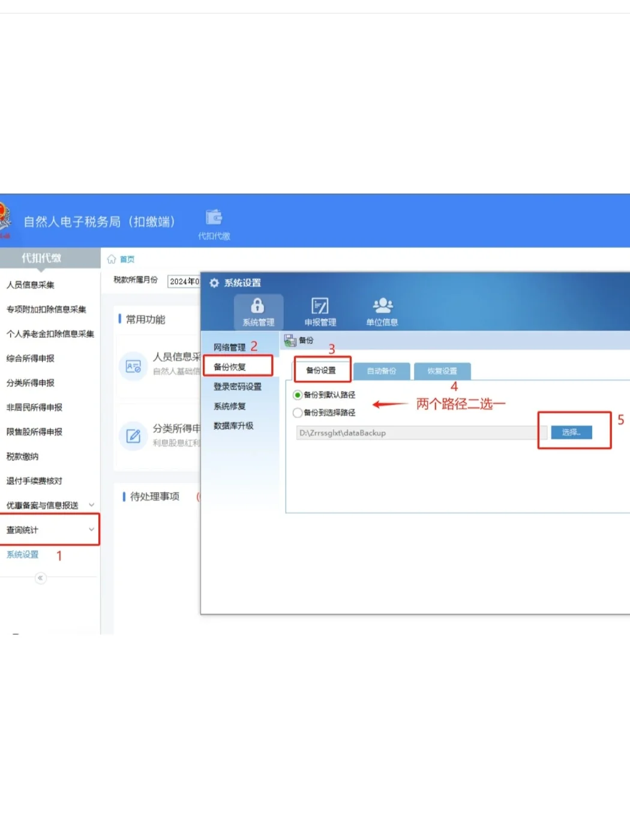
Task: Select 备份到默认路径 radio option
Action: (298, 395)
